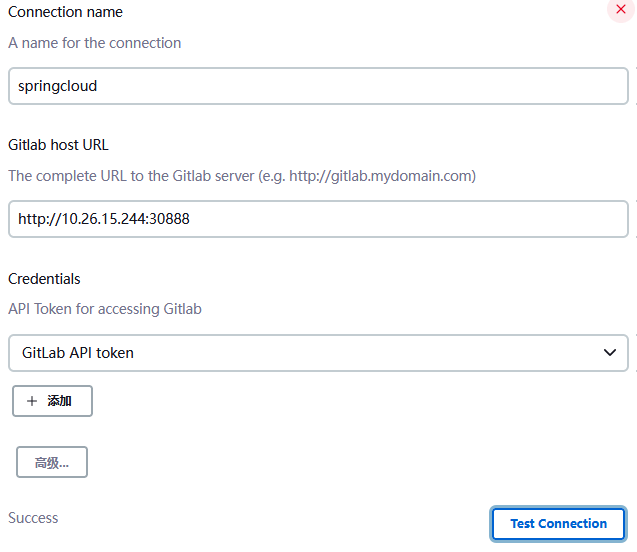Click the springcloud text in name field
637x552 pixels.
click(x=58, y=87)
